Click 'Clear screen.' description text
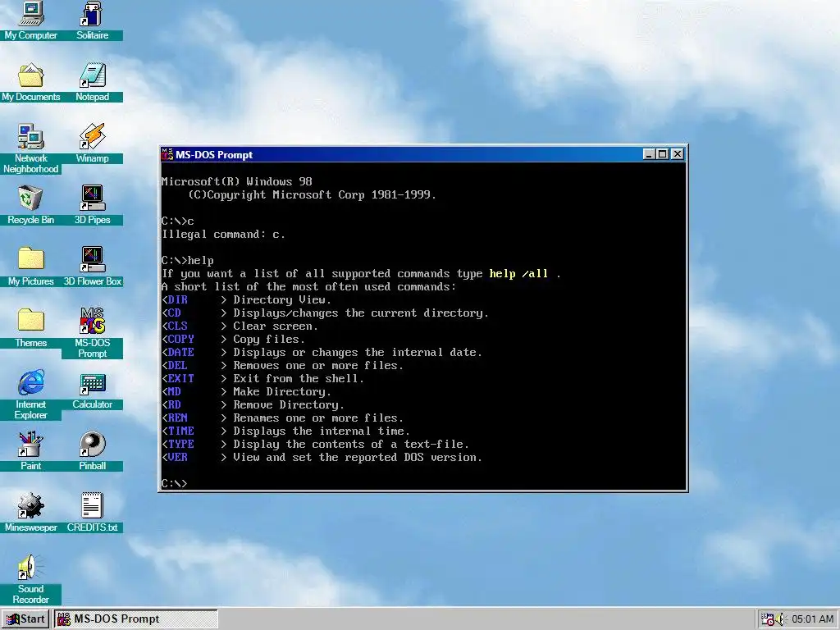Viewport: 840px width, 630px height. tap(276, 326)
